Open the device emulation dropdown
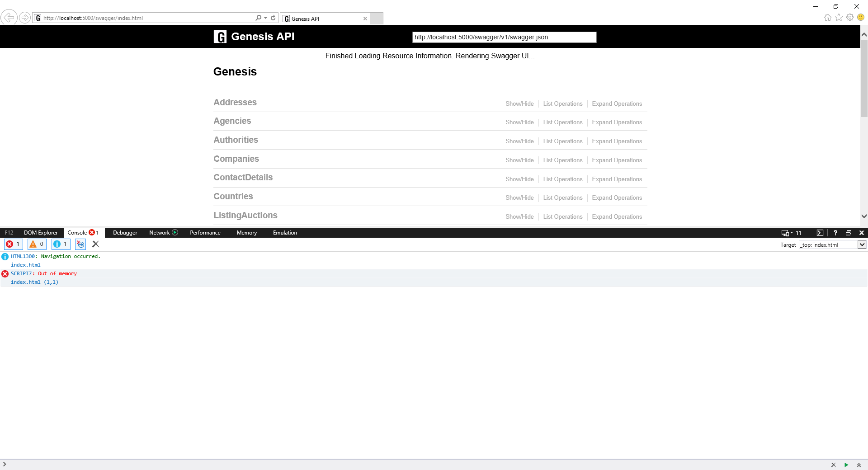868x470 pixels. [788, 233]
